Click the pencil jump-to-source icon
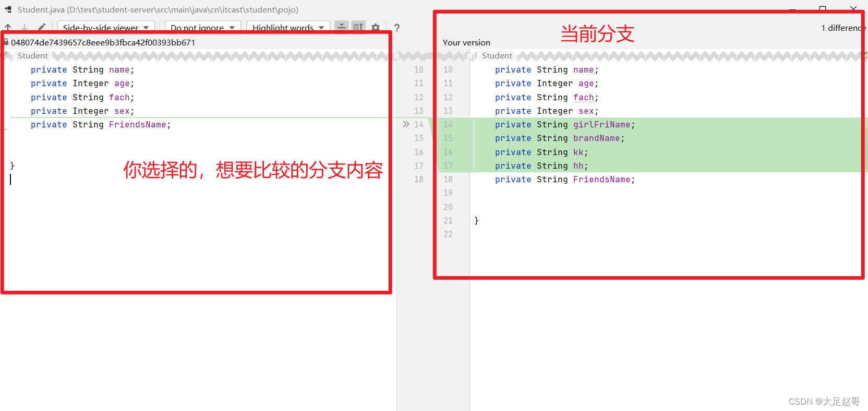 click(x=42, y=27)
